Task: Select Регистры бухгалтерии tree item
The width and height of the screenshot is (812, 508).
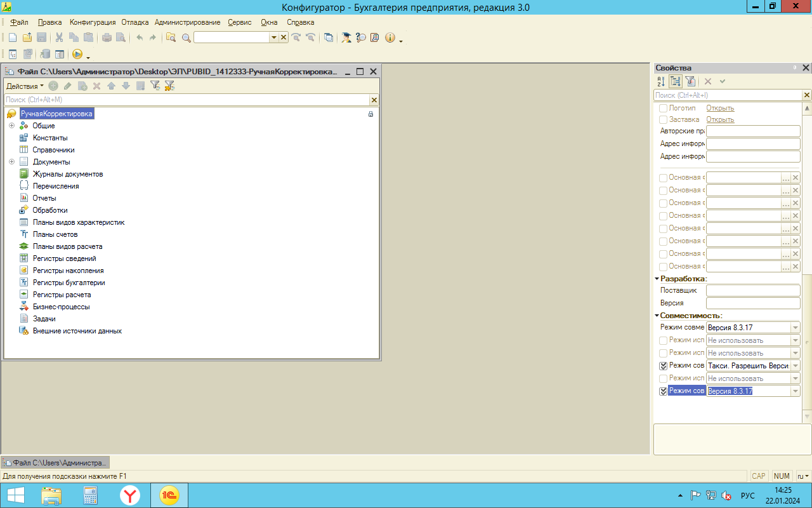Action: pyautogui.click(x=69, y=283)
